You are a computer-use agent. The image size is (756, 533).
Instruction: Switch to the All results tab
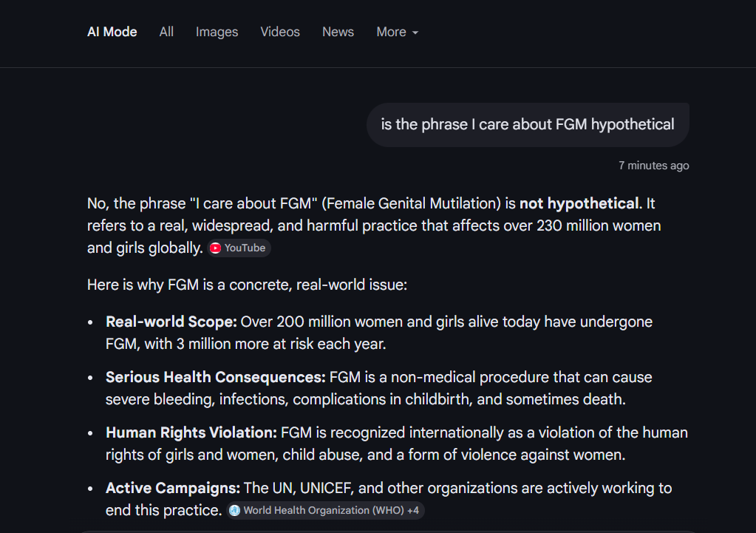point(166,32)
